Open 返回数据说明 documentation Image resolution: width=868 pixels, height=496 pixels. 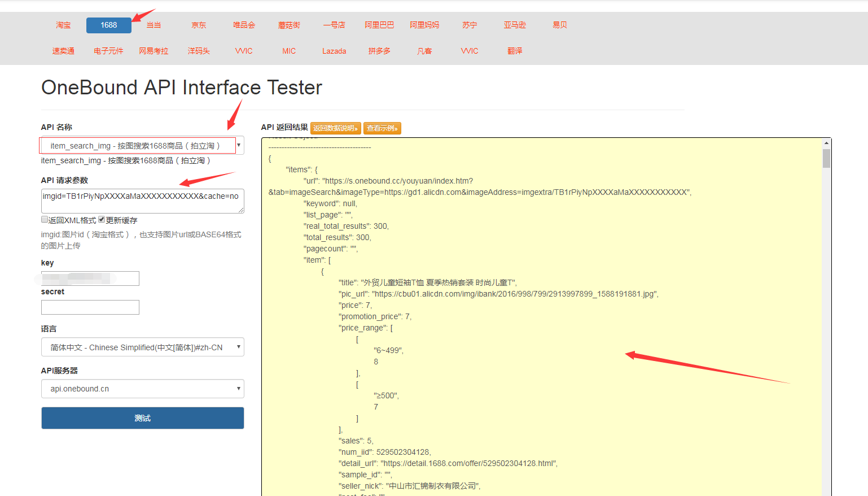pyautogui.click(x=336, y=128)
